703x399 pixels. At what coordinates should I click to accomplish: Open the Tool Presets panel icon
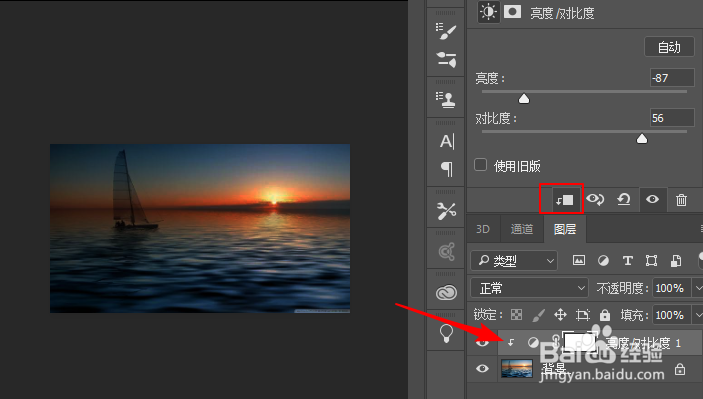click(446, 211)
